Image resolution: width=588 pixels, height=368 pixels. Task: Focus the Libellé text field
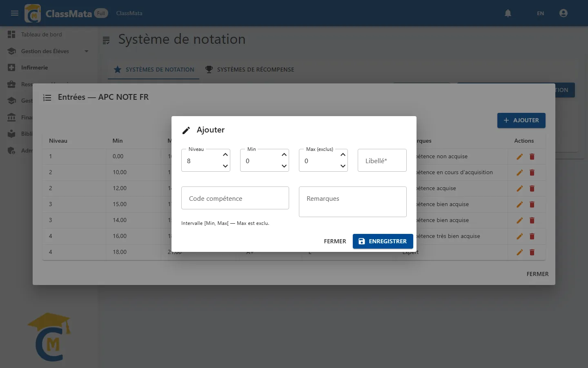pyautogui.click(x=382, y=161)
